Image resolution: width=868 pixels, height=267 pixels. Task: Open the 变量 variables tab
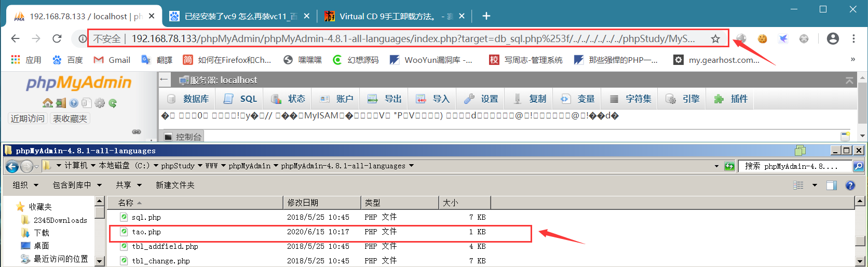tap(578, 99)
